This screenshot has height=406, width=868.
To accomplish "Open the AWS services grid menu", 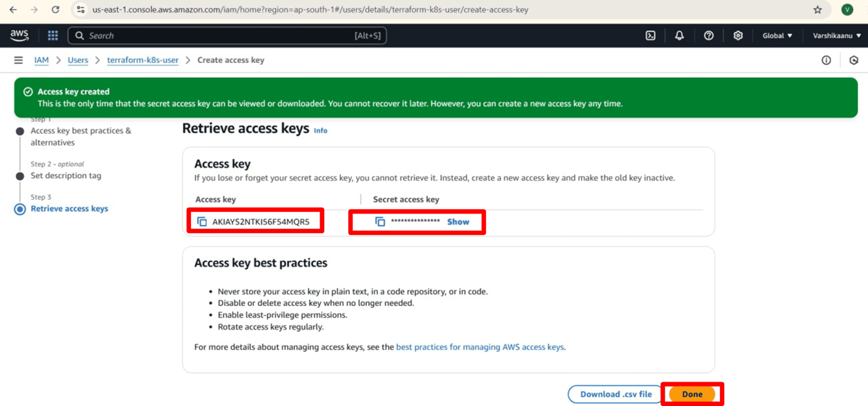I will pyautogui.click(x=52, y=36).
